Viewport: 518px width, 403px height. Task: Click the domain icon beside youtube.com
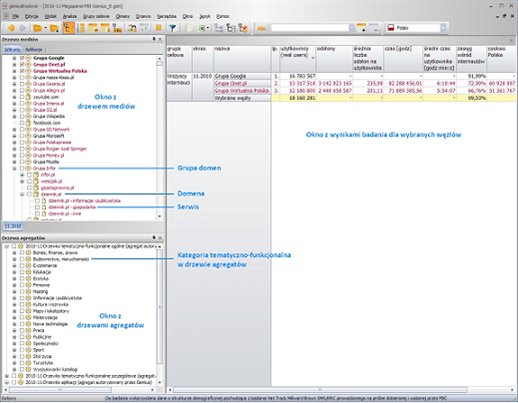[29, 97]
